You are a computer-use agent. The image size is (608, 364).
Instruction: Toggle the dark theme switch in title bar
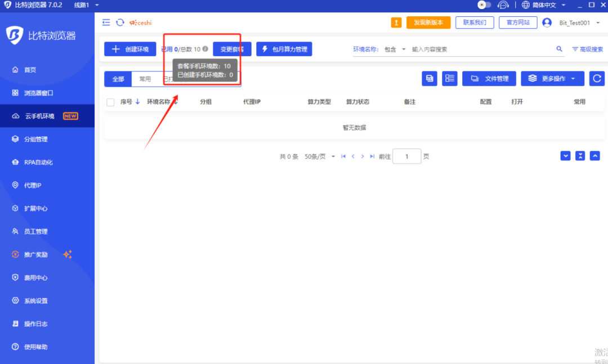(483, 5)
